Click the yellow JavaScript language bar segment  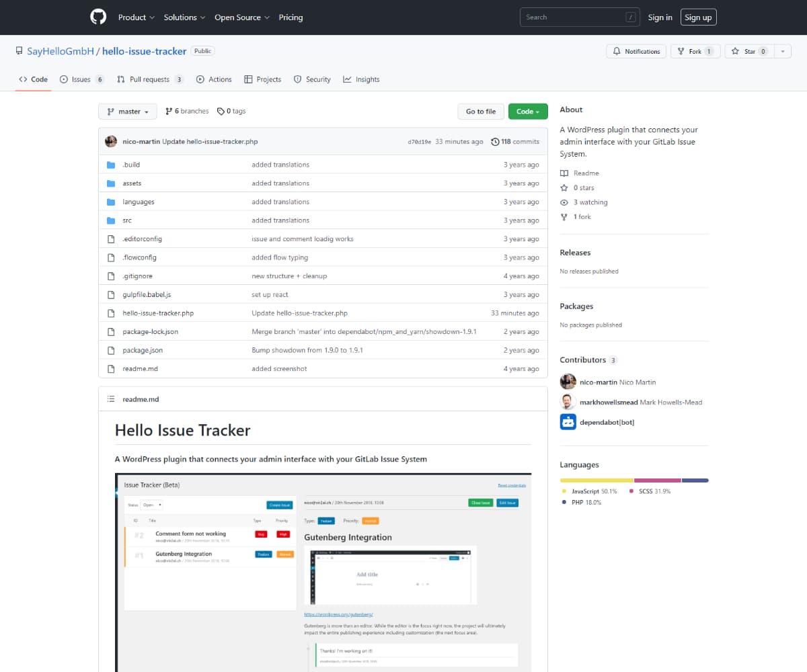click(597, 480)
